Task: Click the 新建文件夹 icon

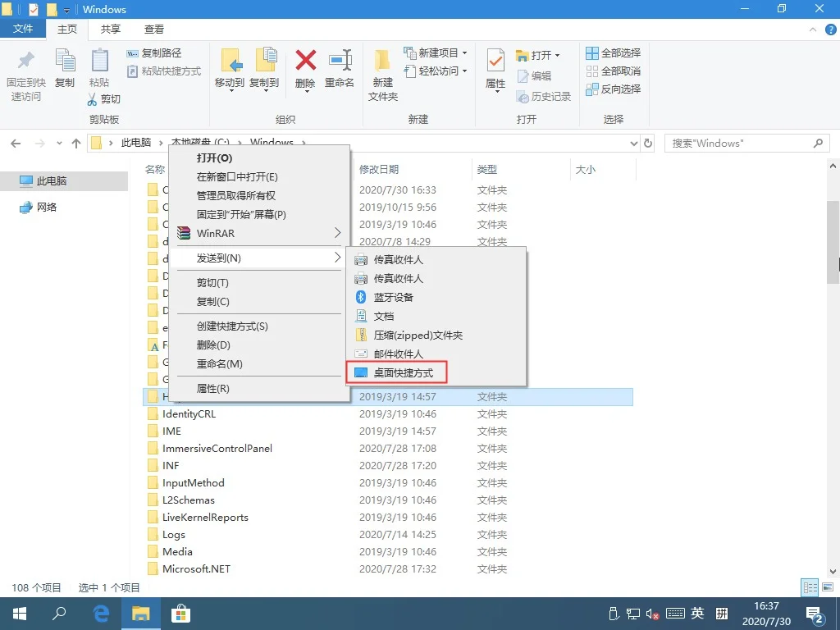Action: tap(382, 60)
